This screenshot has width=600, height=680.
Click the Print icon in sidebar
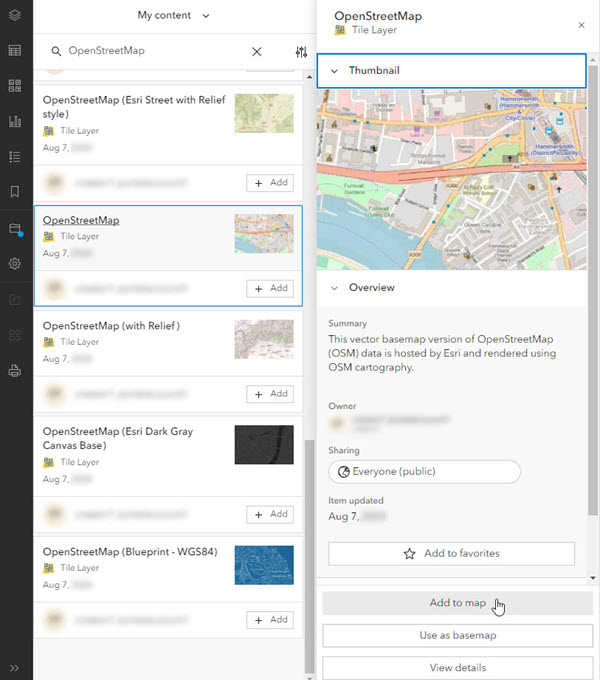(x=15, y=371)
